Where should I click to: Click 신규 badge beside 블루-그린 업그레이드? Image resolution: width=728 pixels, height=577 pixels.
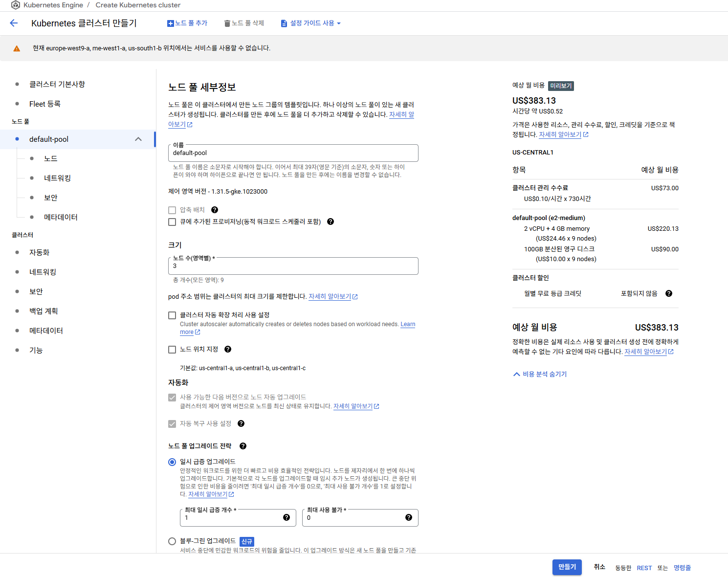247,542
